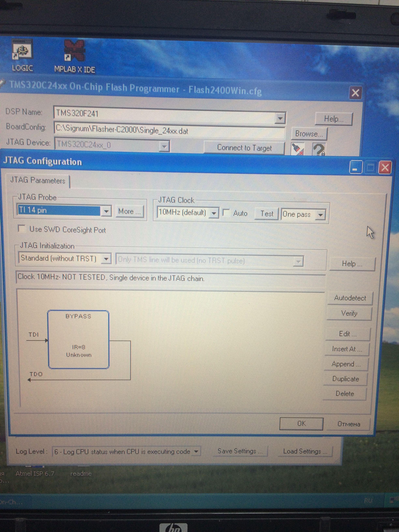Click Browse... for the BoardConfig file
The height and width of the screenshot is (532, 399).
click(309, 134)
